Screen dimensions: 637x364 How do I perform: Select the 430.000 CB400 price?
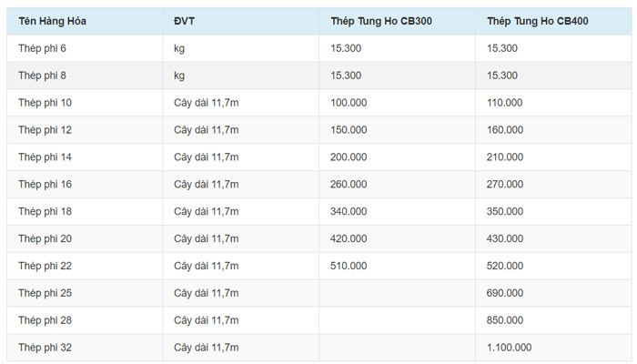[x=505, y=238]
